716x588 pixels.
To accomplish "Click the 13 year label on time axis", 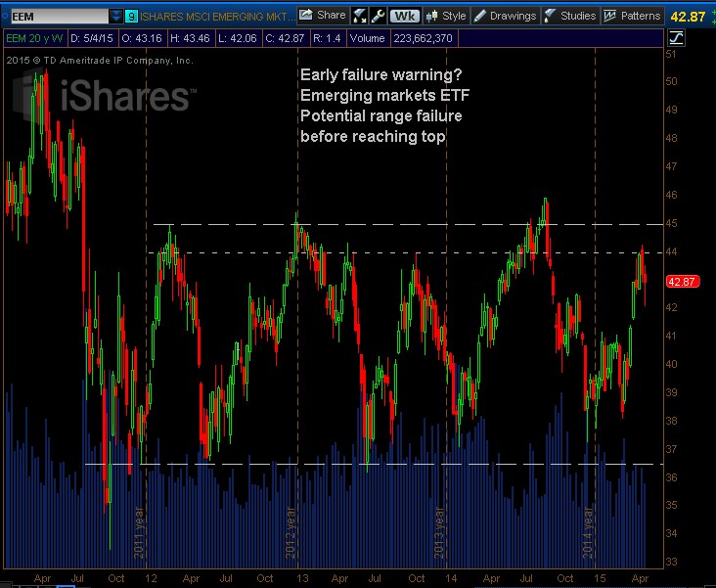I will click(x=302, y=578).
